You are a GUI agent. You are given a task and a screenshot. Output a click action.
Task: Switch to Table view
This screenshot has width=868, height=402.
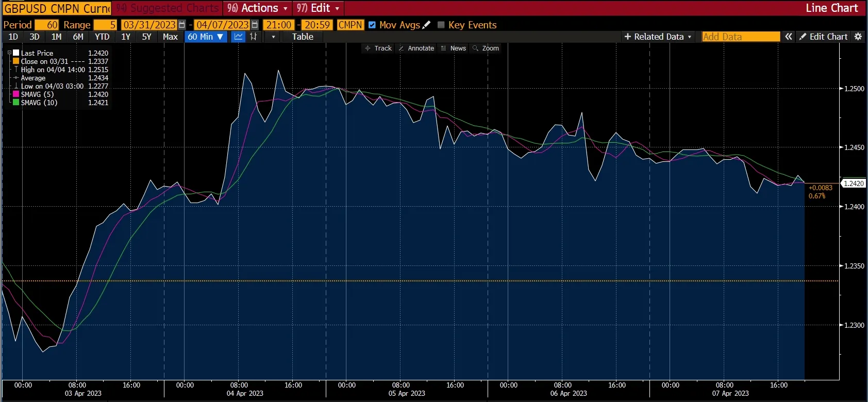tap(303, 37)
